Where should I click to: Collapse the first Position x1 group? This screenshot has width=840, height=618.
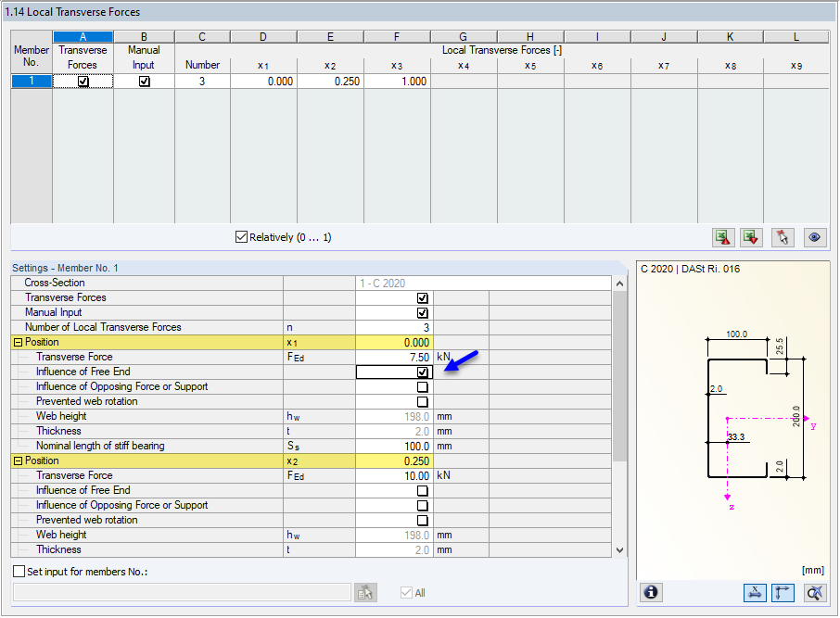click(19, 341)
